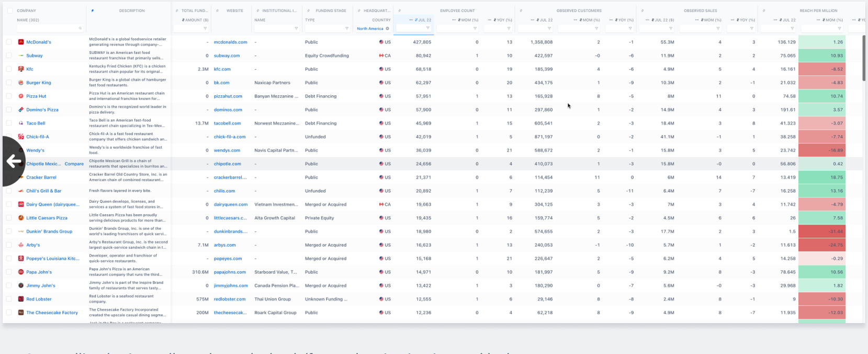Click the vertical scrollbar of the table
The image size is (868, 354).
(x=863, y=59)
